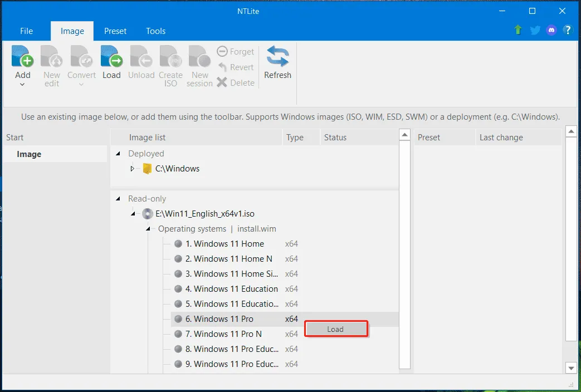This screenshot has width=581, height=392.
Task: Open the Add dropdown arrow
Action: coord(23,85)
